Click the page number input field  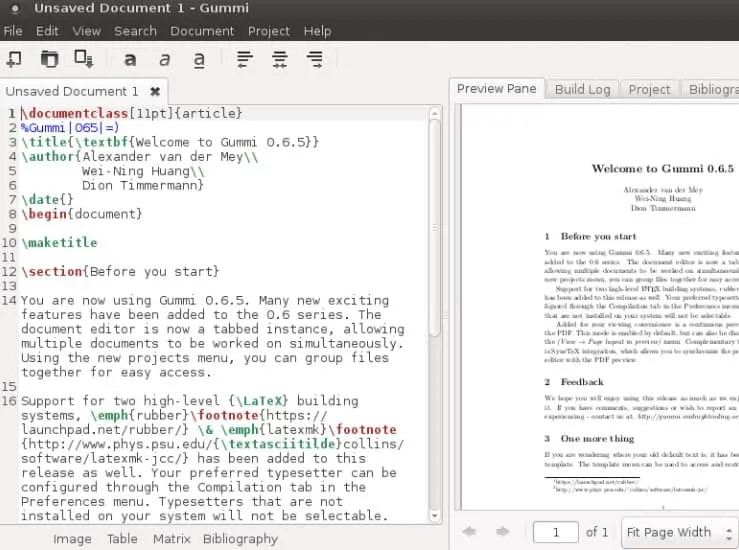coord(556,532)
